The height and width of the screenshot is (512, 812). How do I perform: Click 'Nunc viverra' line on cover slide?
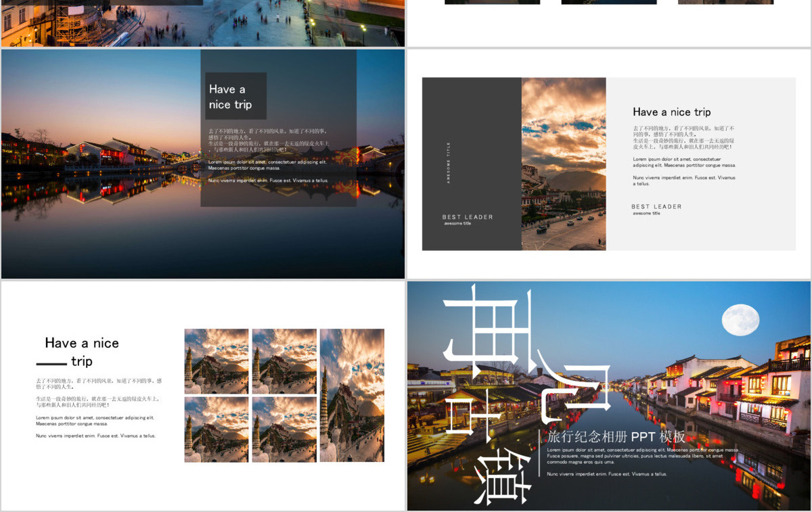point(607,474)
